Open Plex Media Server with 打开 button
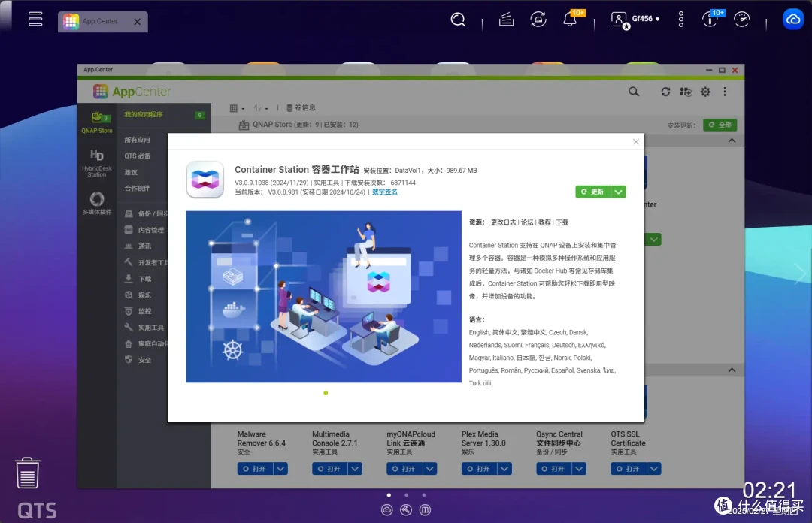 pos(480,469)
